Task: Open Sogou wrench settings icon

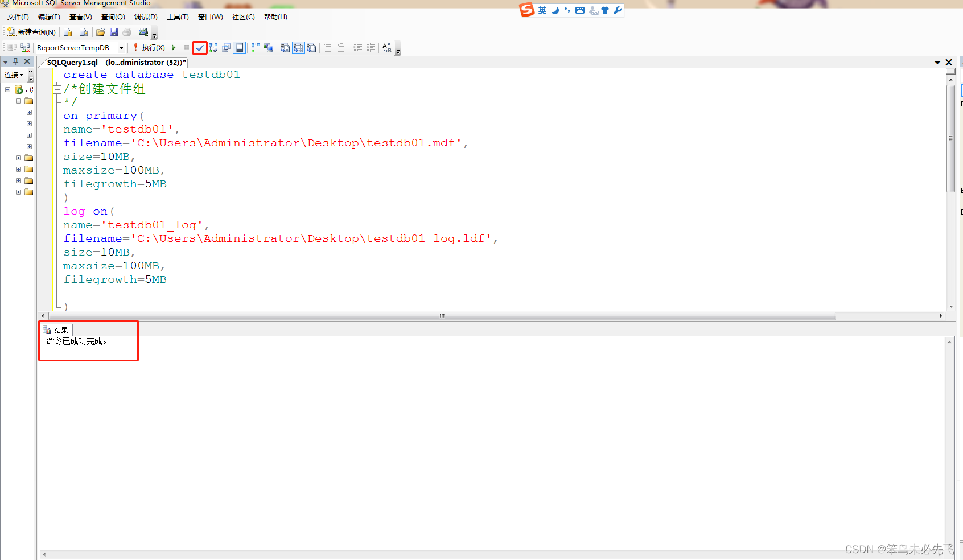Action: [617, 10]
